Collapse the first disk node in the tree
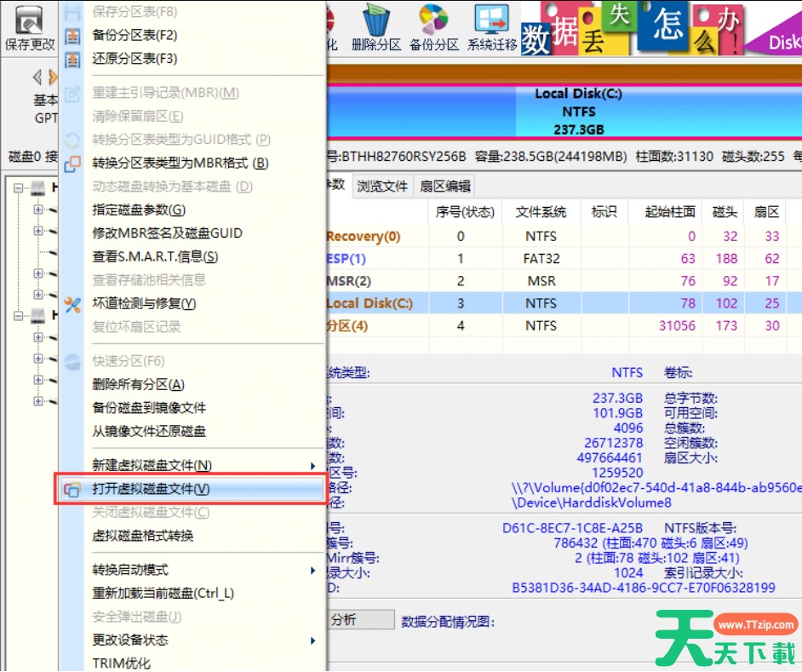This screenshot has width=802, height=672. 19,189
